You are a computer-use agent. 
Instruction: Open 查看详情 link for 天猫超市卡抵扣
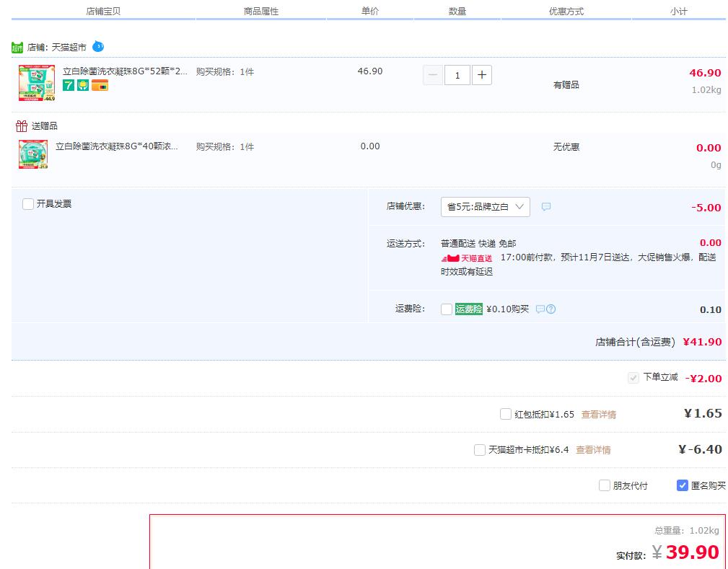[593, 450]
